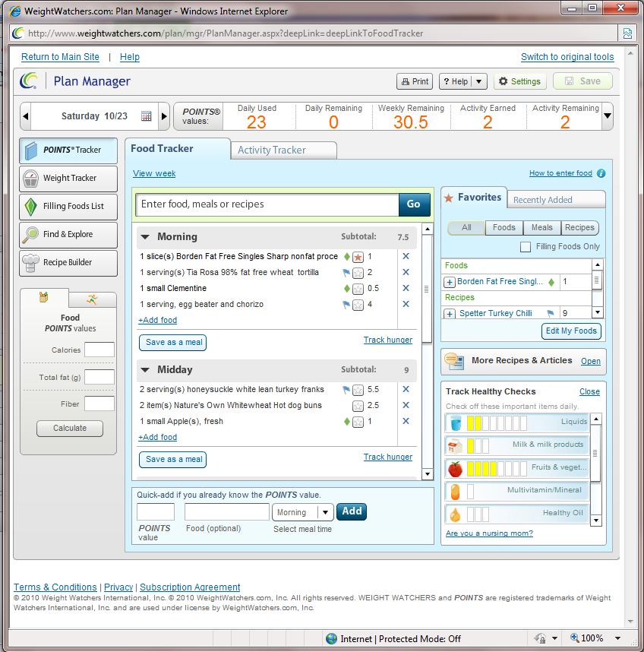
Task: Filter favorites by Recipes
Action: point(579,227)
